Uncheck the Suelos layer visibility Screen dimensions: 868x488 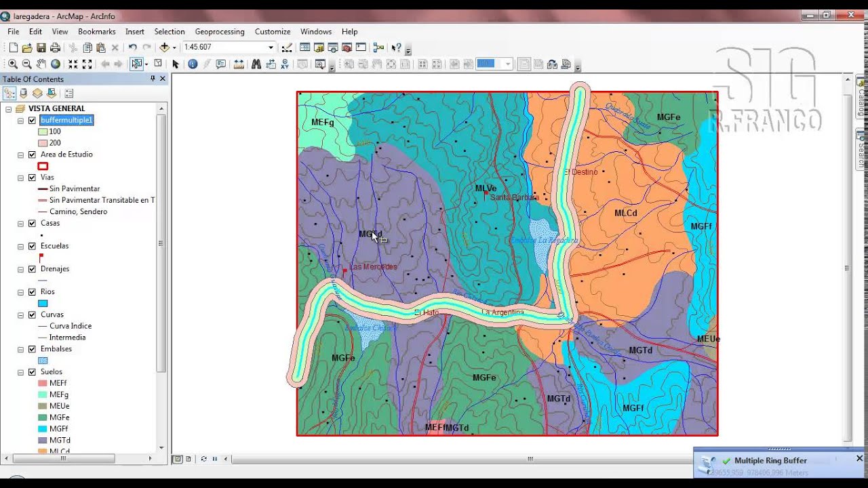pos(31,371)
